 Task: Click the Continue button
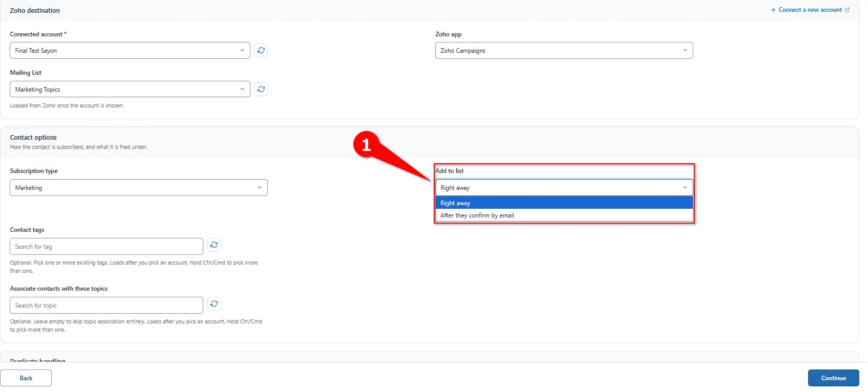[x=833, y=378]
